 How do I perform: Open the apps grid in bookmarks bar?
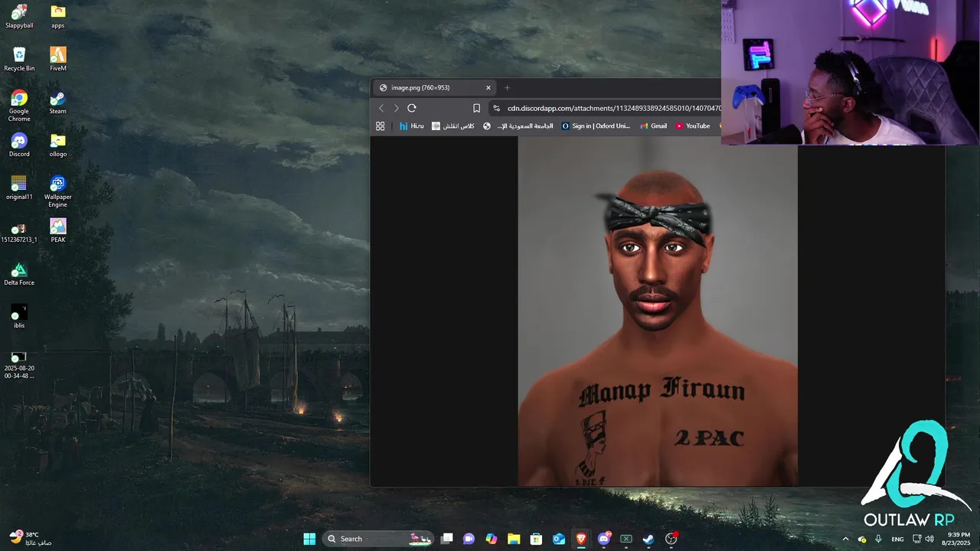click(380, 126)
